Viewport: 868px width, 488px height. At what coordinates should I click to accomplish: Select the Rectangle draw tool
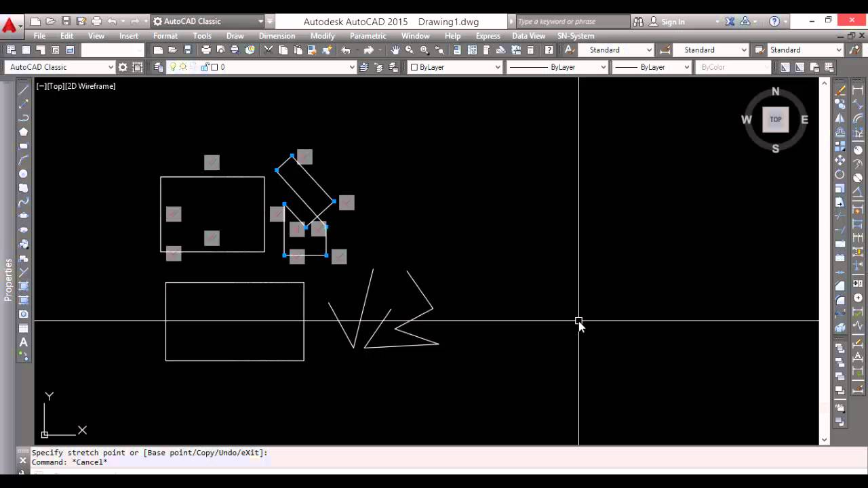24,146
